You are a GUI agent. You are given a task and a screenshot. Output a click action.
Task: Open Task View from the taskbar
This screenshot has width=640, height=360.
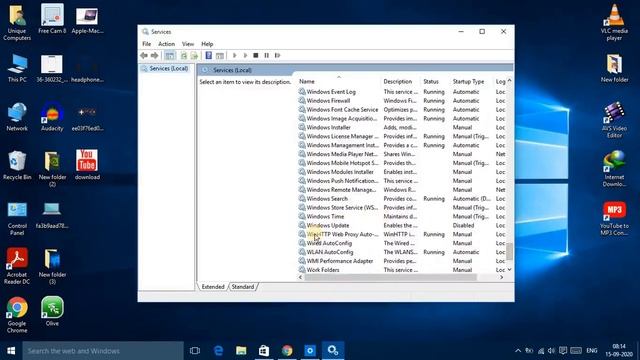195,351
